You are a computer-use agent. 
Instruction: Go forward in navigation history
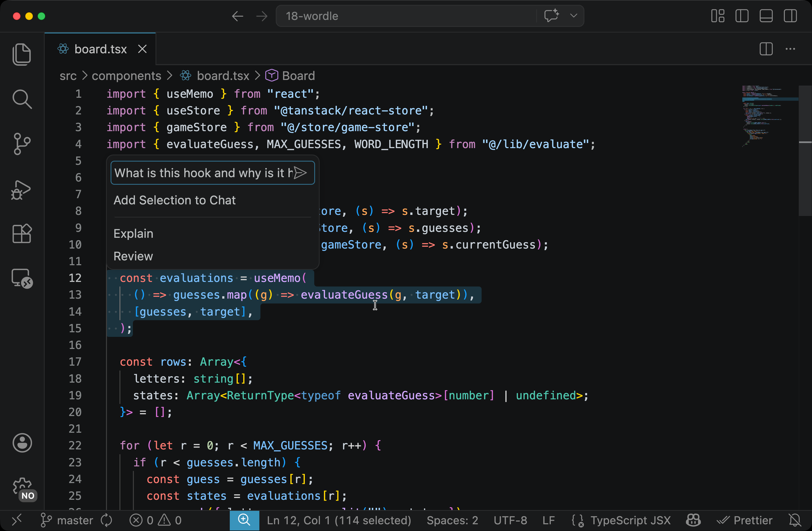coord(262,16)
